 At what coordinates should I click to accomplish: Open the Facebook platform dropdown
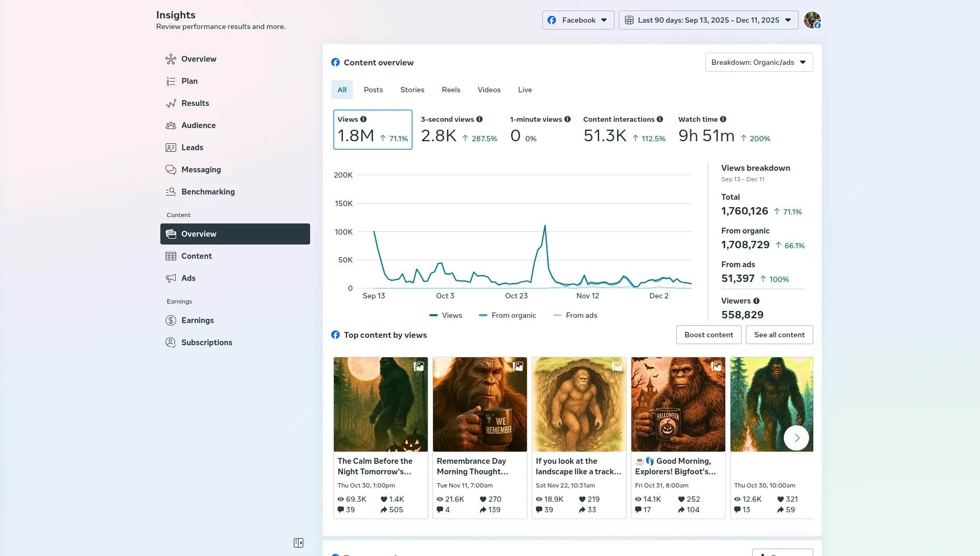tap(578, 20)
